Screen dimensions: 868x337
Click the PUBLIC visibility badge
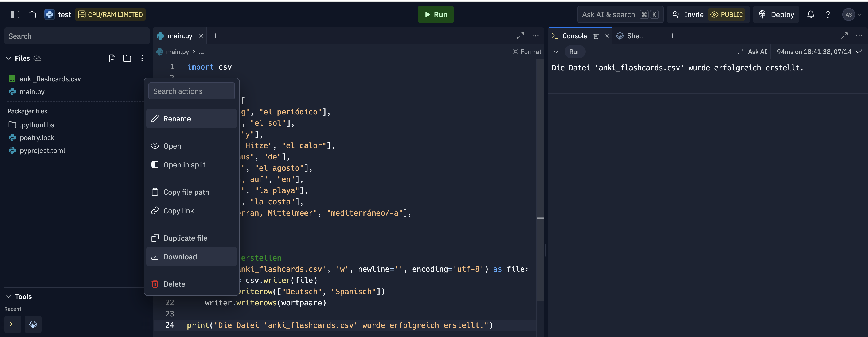coord(726,14)
